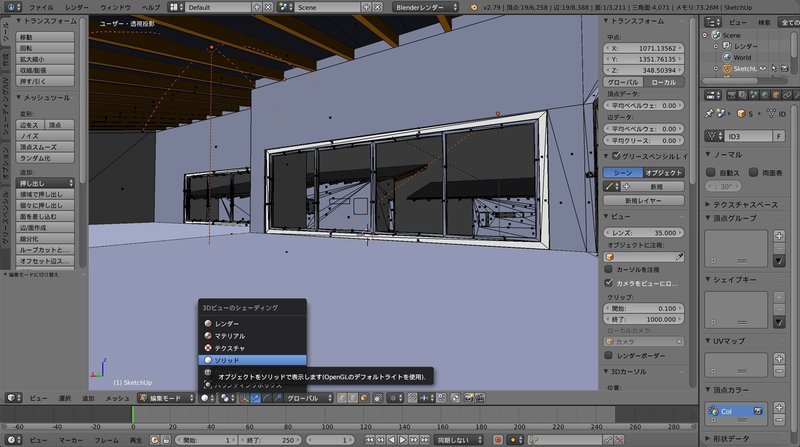Enable the double sided normals checkbox
Image resolution: width=800 pixels, height=447 pixels.
point(753,172)
